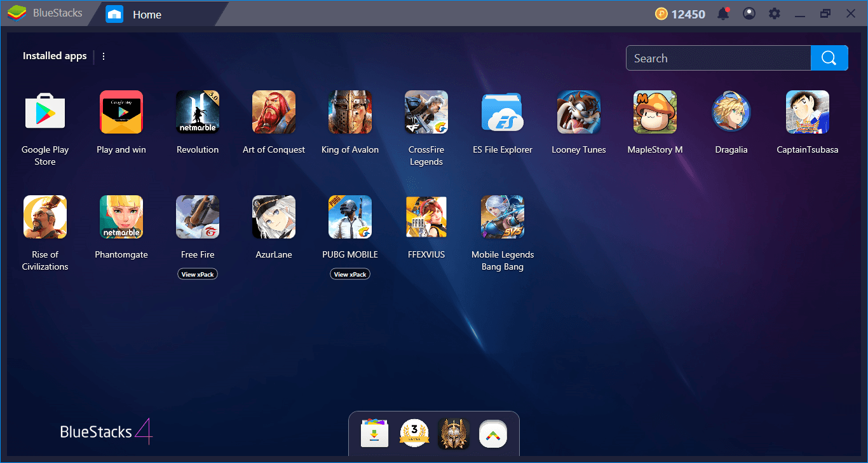Click View xPack under PUBG MOBILE
Viewport: 868px width, 463px height.
350,274
